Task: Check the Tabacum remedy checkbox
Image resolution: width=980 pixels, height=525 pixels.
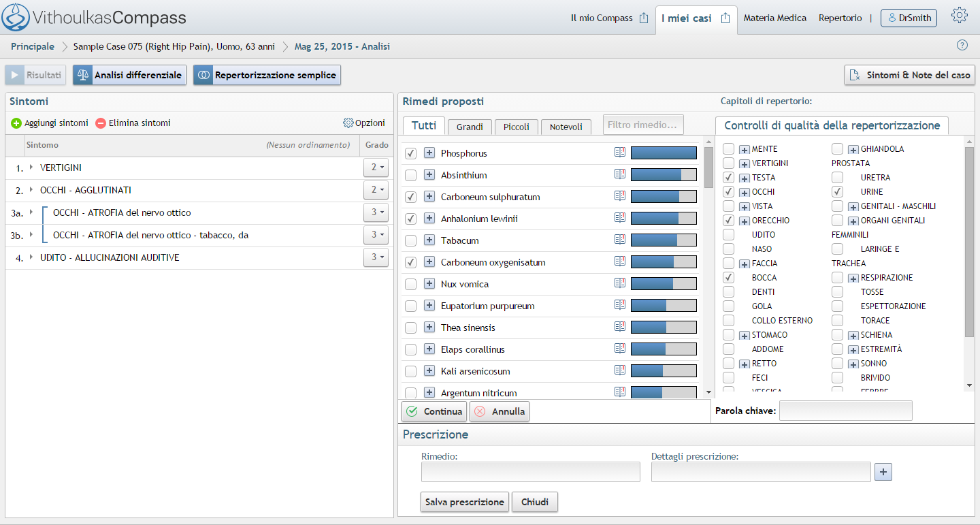Action: point(411,240)
